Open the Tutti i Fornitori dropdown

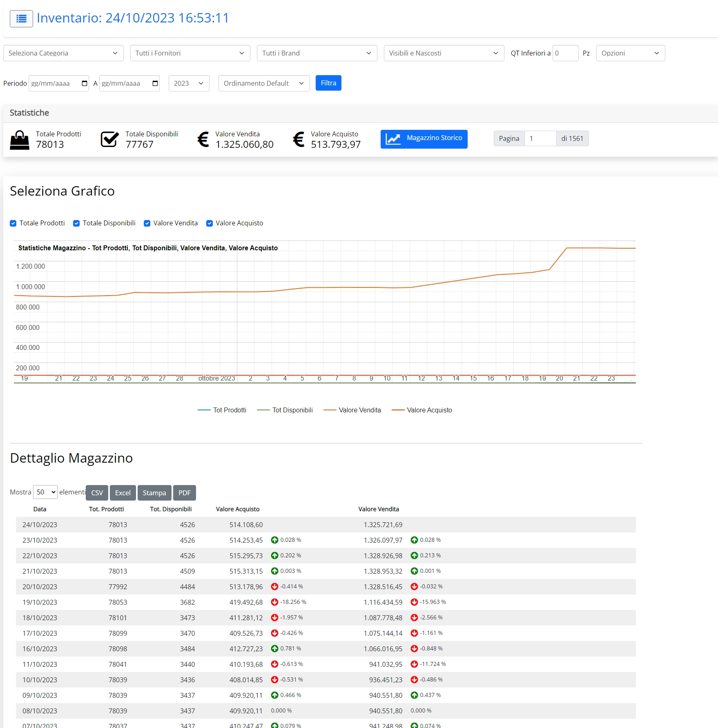pos(190,53)
